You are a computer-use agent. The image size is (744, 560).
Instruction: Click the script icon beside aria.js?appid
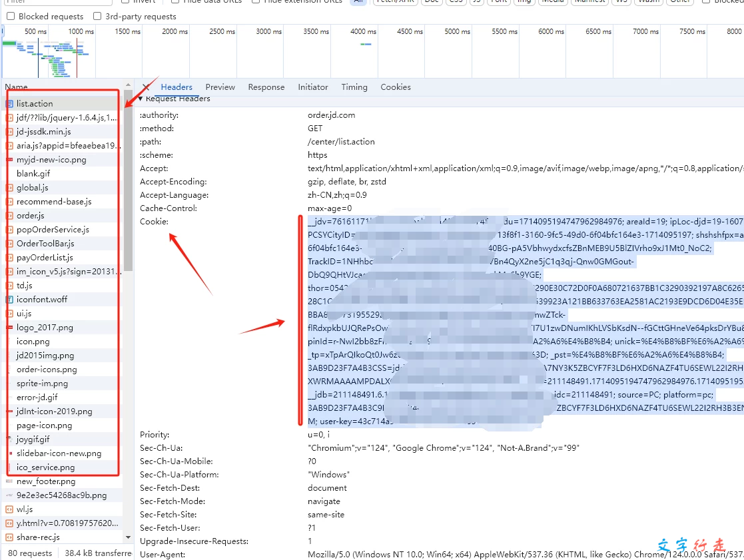[9, 146]
